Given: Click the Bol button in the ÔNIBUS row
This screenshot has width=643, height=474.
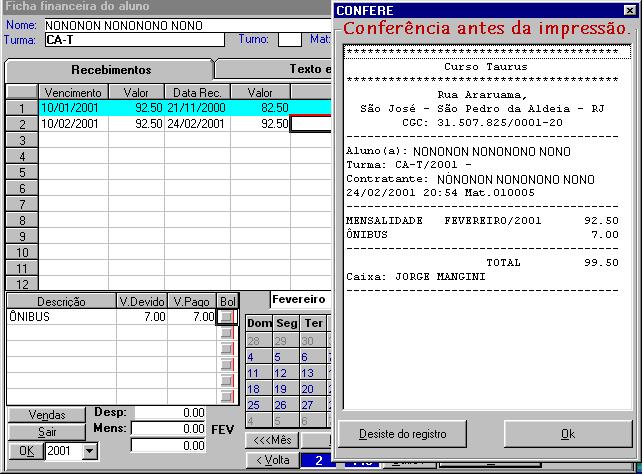Looking at the screenshot, I should click(x=227, y=316).
